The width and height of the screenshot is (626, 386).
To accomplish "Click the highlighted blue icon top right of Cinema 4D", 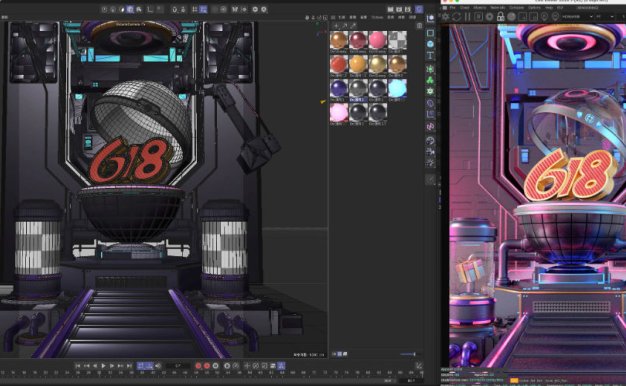I will pyautogui.click(x=419, y=9).
